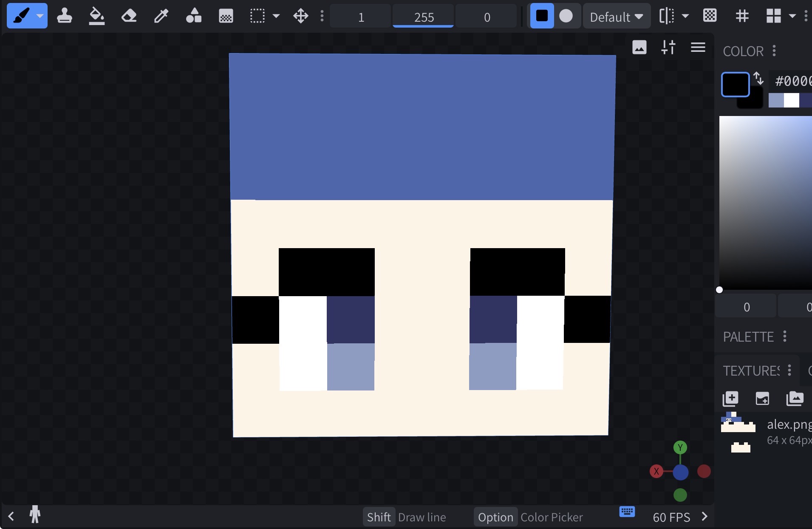The width and height of the screenshot is (812, 529).
Task: Toggle lock alpha channel checkerboard icon
Action: [710, 16]
